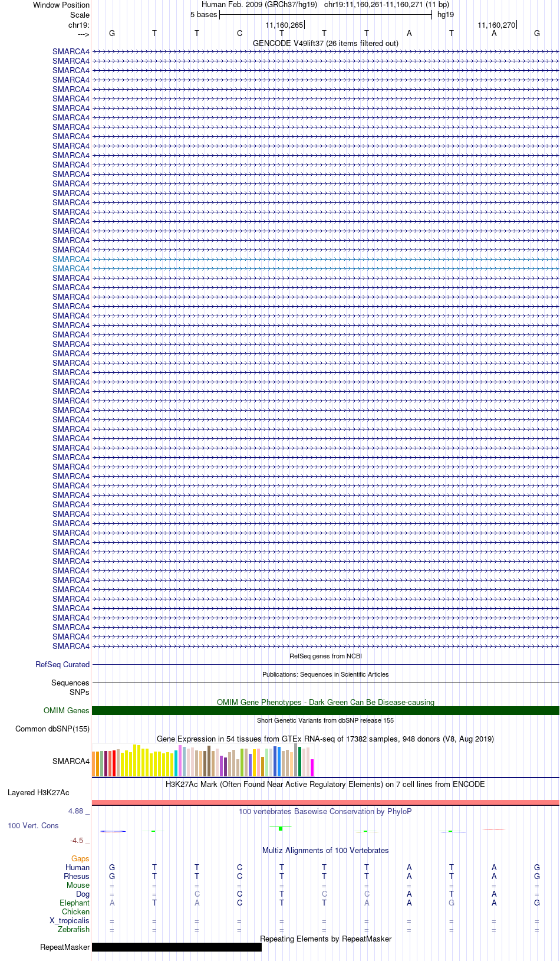Click the Repeating Elements by RepeatMasker title
560x961 pixels.
[325, 939]
